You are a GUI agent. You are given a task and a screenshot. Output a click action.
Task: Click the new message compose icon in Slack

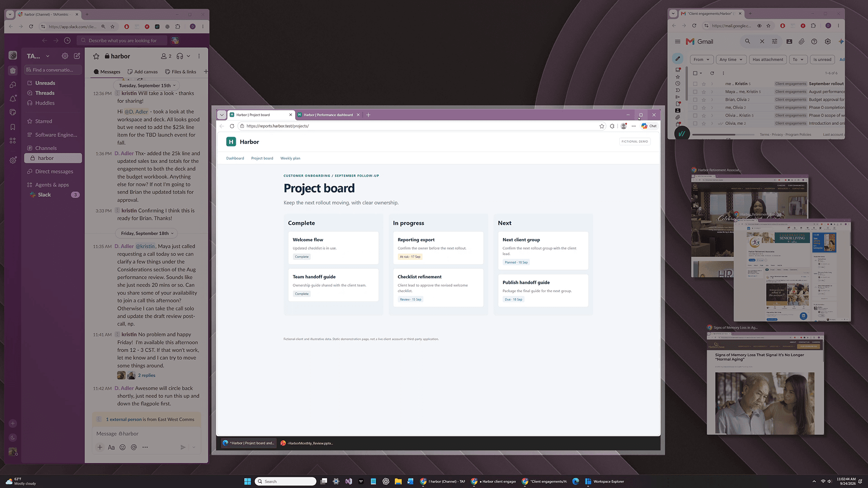pos(77,56)
